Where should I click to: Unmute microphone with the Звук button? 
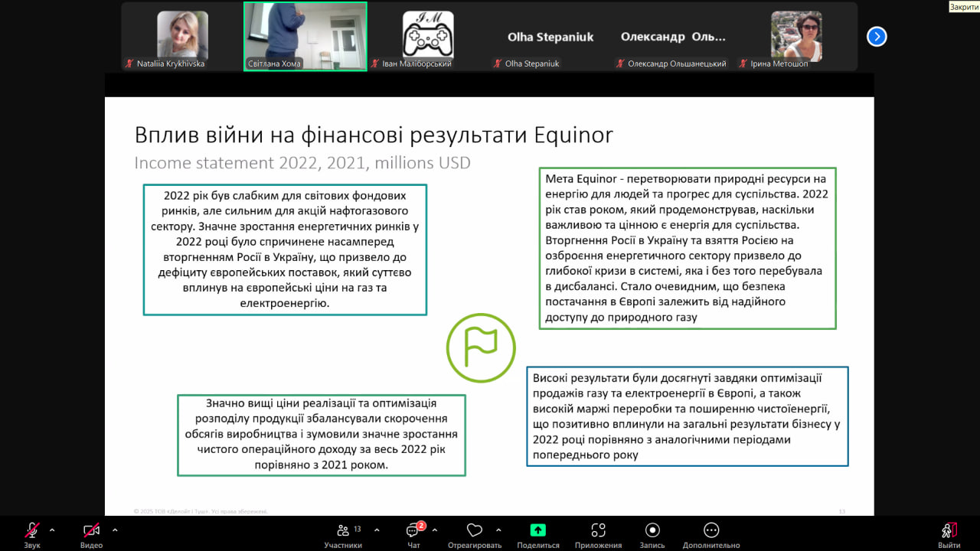tap(32, 535)
